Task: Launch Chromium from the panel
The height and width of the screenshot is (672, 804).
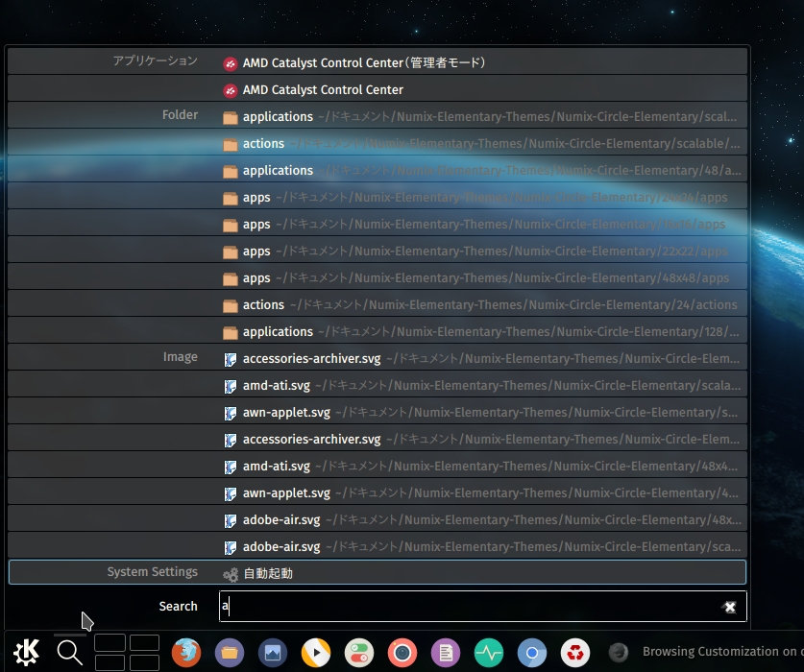Action: 532,653
